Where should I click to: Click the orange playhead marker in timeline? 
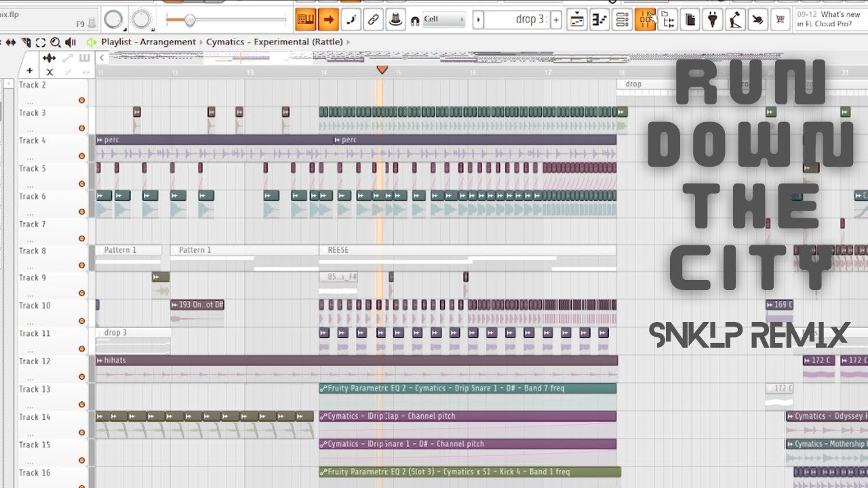(x=382, y=69)
